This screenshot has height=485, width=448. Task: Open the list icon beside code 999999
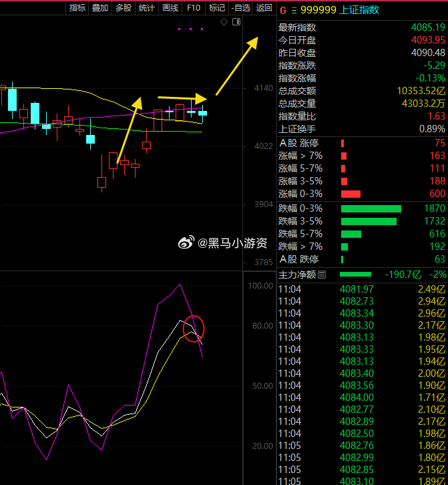294,11
